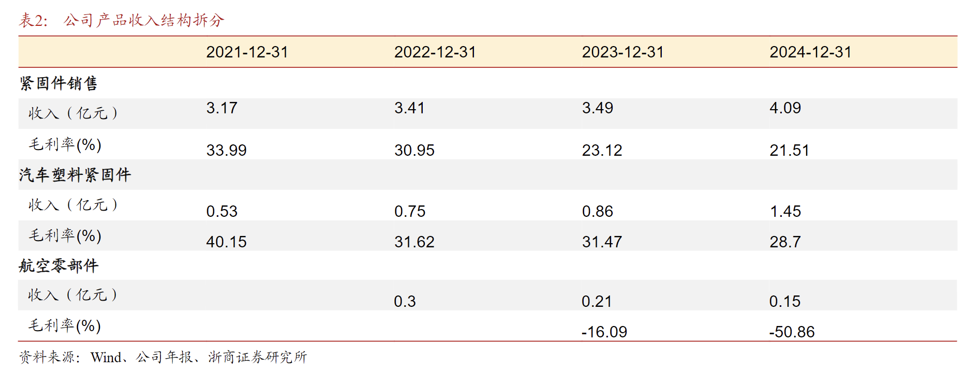Click the 3.17 revenue cell
The image size is (980, 371).
[x=221, y=108]
